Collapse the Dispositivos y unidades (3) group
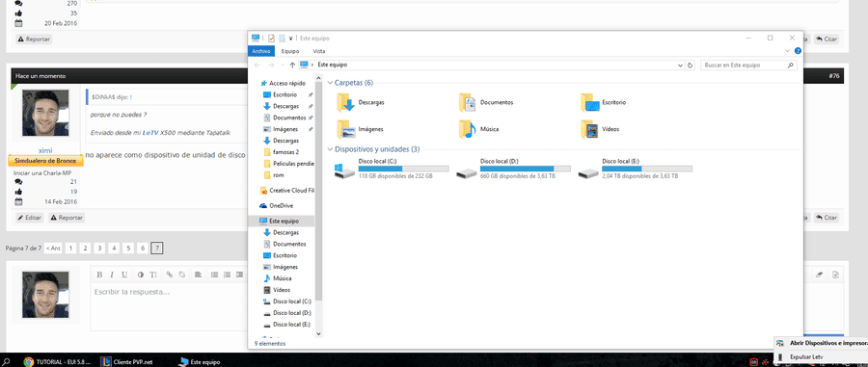 331,149
